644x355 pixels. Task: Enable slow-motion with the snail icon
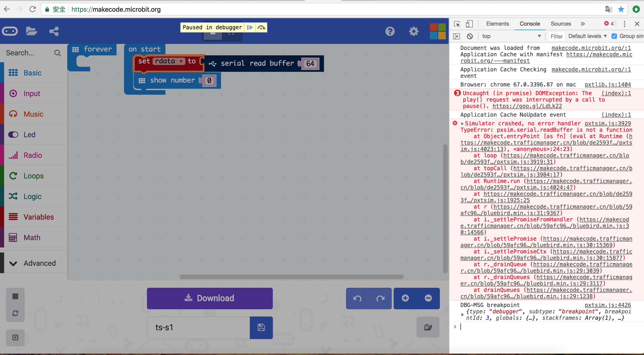(x=428, y=327)
